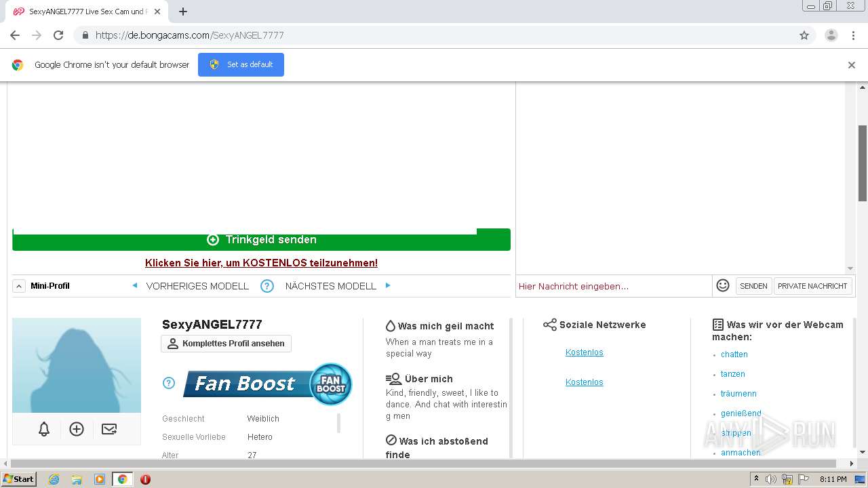Select the träumenn tag
Image resolution: width=868 pixels, height=488 pixels.
tap(738, 394)
